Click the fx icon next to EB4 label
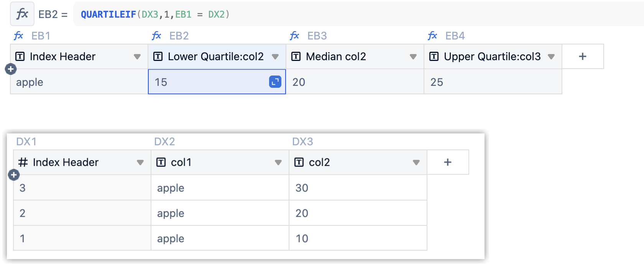Image resolution: width=644 pixels, height=276 pixels. click(432, 36)
